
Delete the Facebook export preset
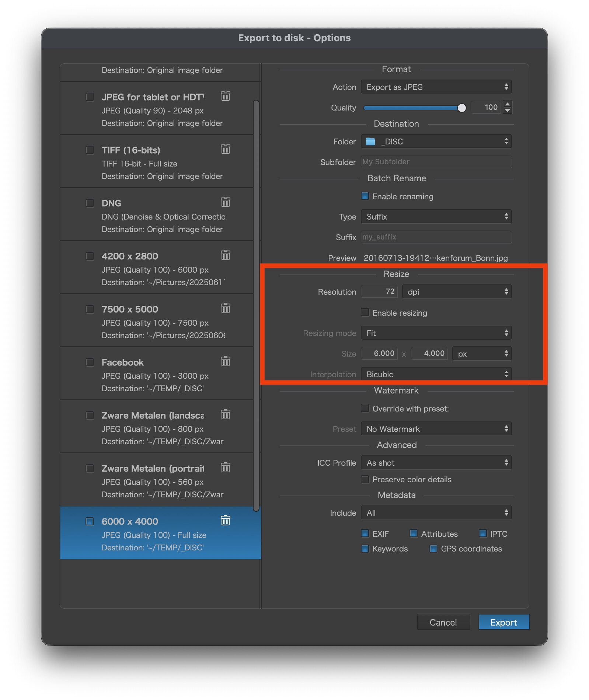pos(225,361)
